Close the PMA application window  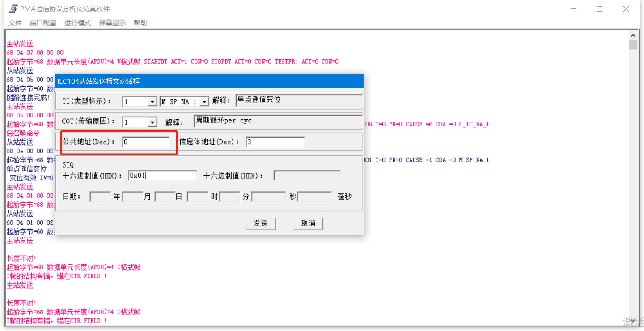(x=626, y=9)
